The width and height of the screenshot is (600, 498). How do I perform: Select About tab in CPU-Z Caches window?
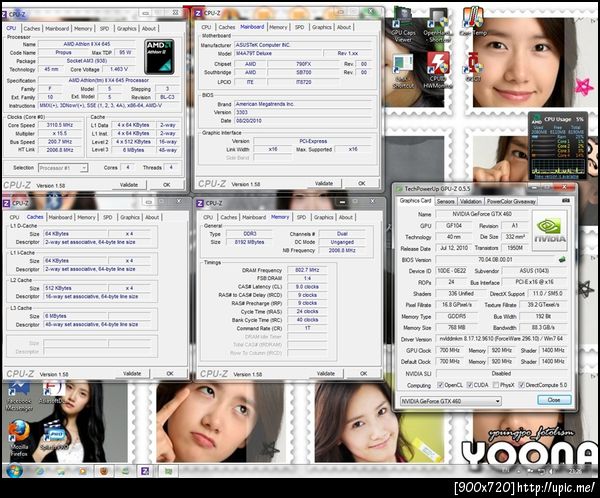pyautogui.click(x=152, y=217)
